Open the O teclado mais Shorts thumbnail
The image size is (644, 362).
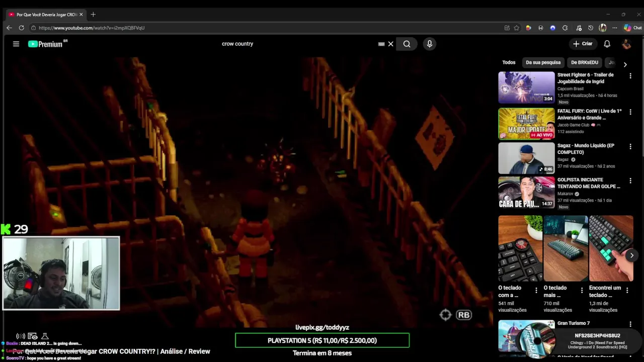tap(566, 248)
